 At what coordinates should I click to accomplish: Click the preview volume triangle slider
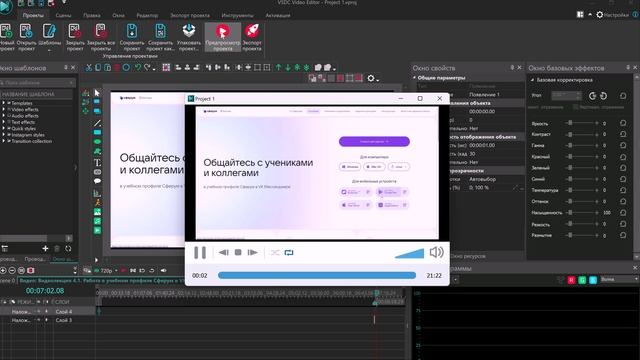point(409,253)
